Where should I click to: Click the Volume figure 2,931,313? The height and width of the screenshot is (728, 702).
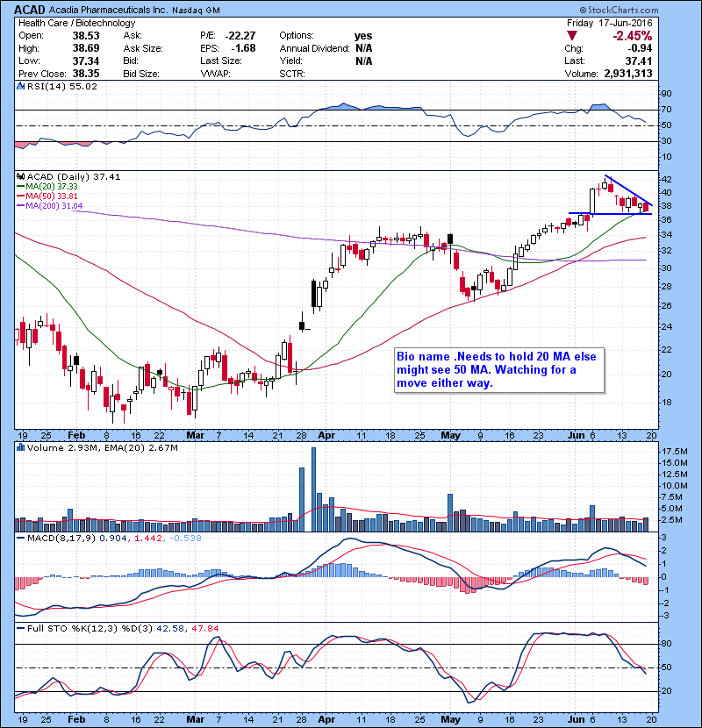click(x=628, y=74)
